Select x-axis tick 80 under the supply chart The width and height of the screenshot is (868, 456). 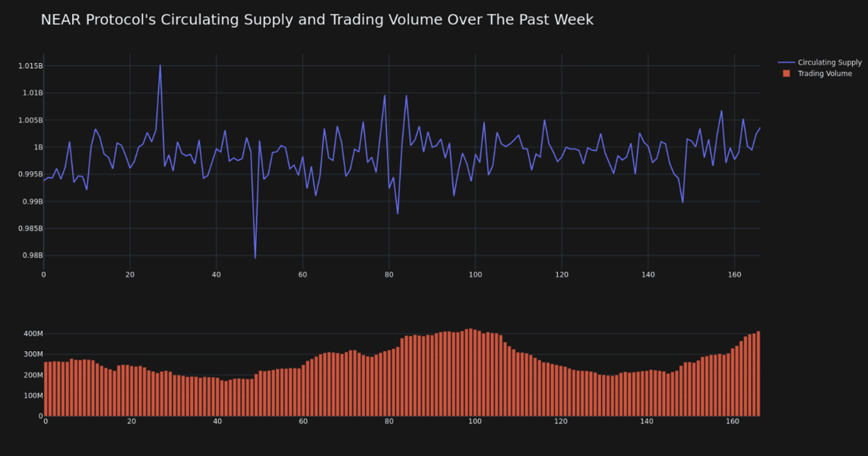[x=389, y=274]
